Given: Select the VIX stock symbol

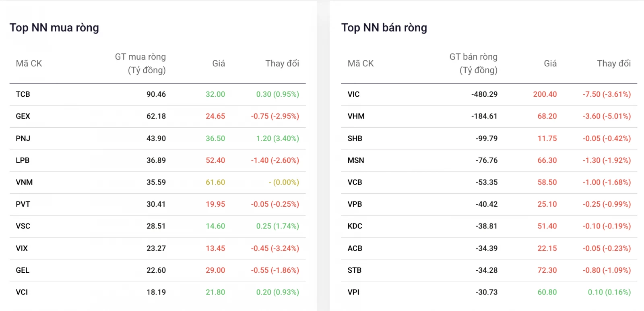Looking at the screenshot, I should [x=22, y=248].
